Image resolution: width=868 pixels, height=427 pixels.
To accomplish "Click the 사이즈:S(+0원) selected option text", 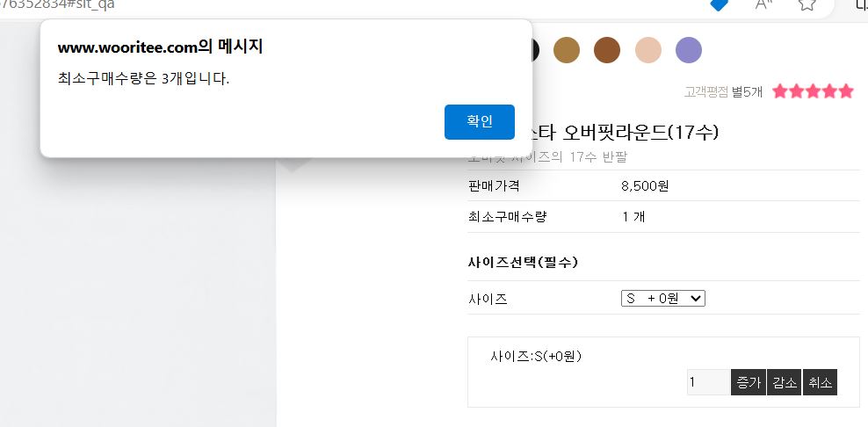I will 536,356.
